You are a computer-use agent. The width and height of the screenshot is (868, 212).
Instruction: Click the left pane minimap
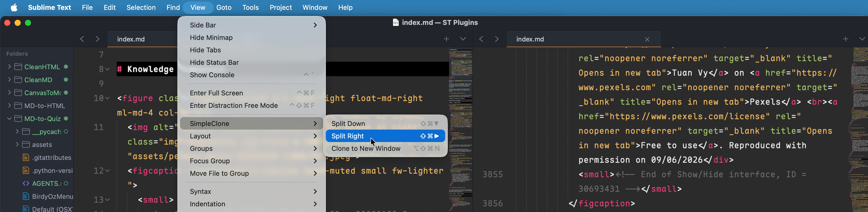tap(461, 130)
